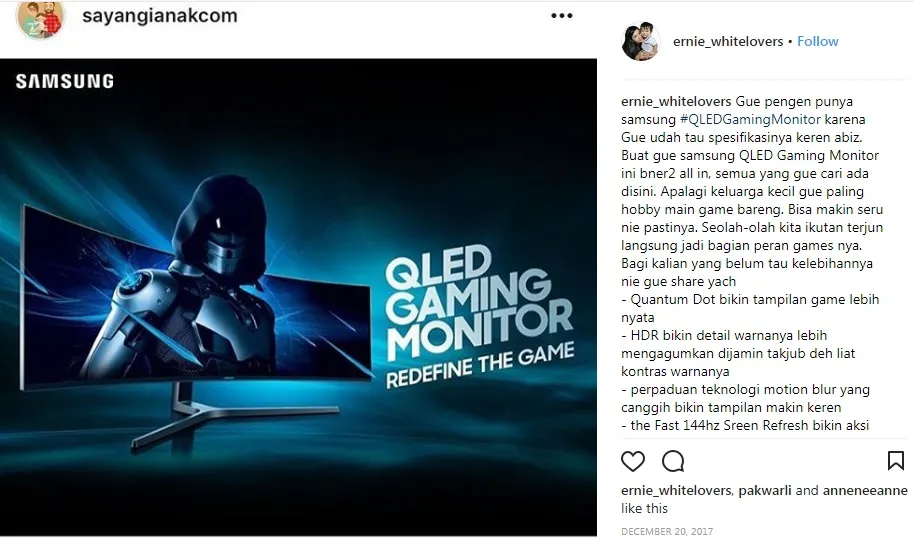The image size is (914, 544).
Task: View pakwarli profile from likes list
Action: pos(764,491)
